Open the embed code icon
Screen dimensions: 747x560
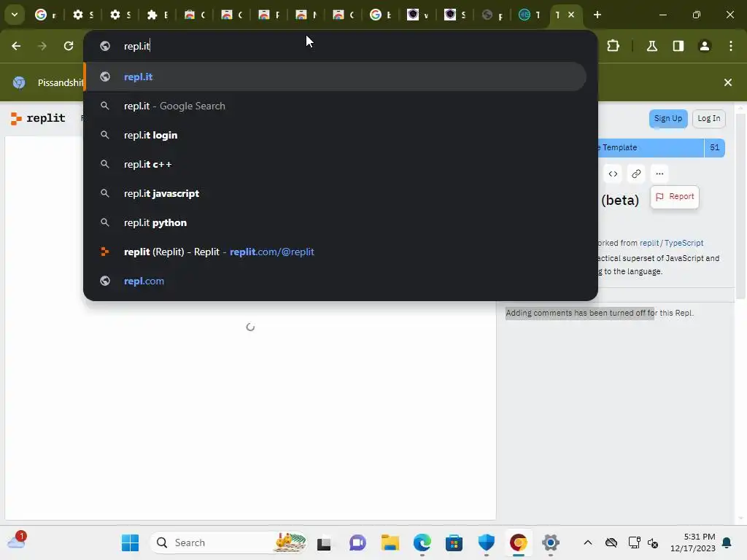tap(613, 174)
